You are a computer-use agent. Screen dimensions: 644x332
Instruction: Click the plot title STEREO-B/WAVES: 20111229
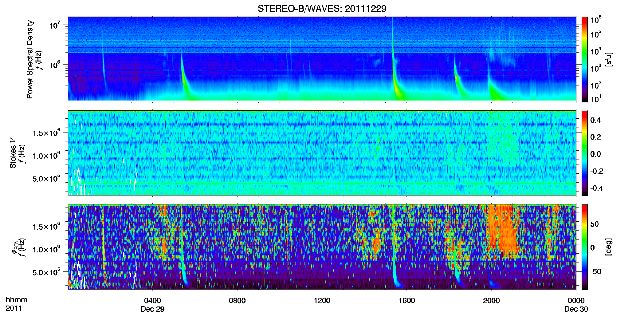(x=322, y=9)
